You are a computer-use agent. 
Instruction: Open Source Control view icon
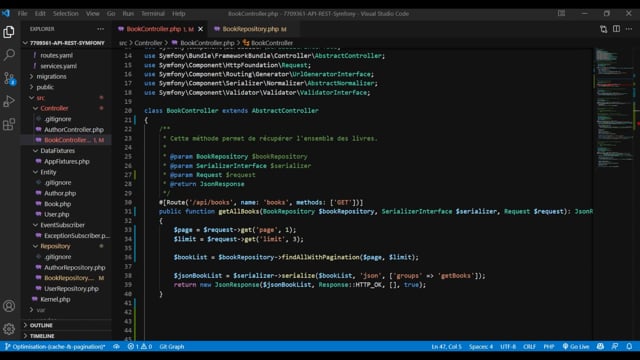(x=9, y=78)
